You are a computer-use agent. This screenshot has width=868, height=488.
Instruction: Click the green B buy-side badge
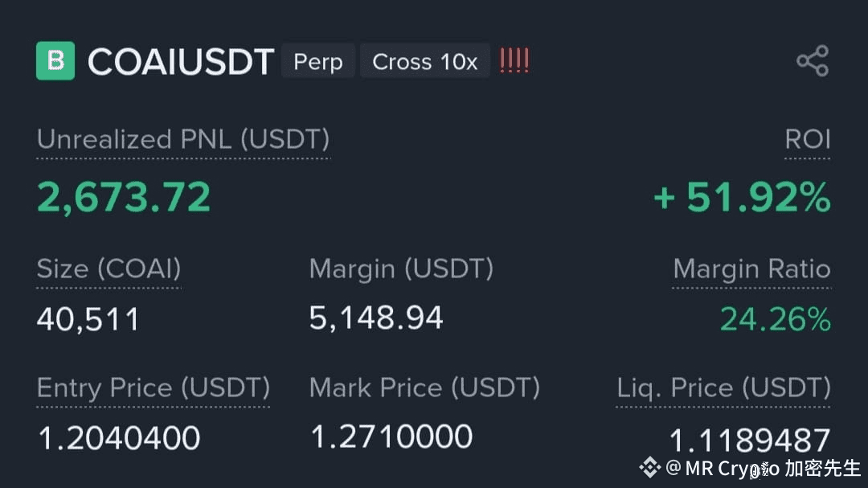pyautogui.click(x=55, y=60)
